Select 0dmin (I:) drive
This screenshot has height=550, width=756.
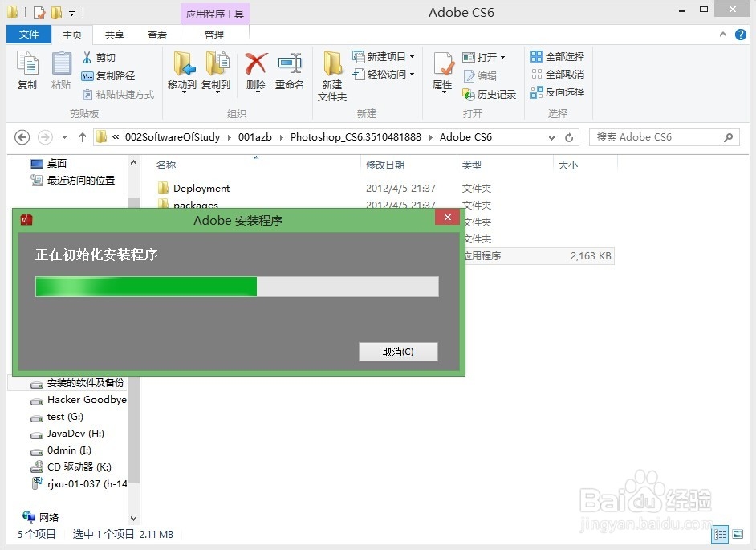point(61,450)
